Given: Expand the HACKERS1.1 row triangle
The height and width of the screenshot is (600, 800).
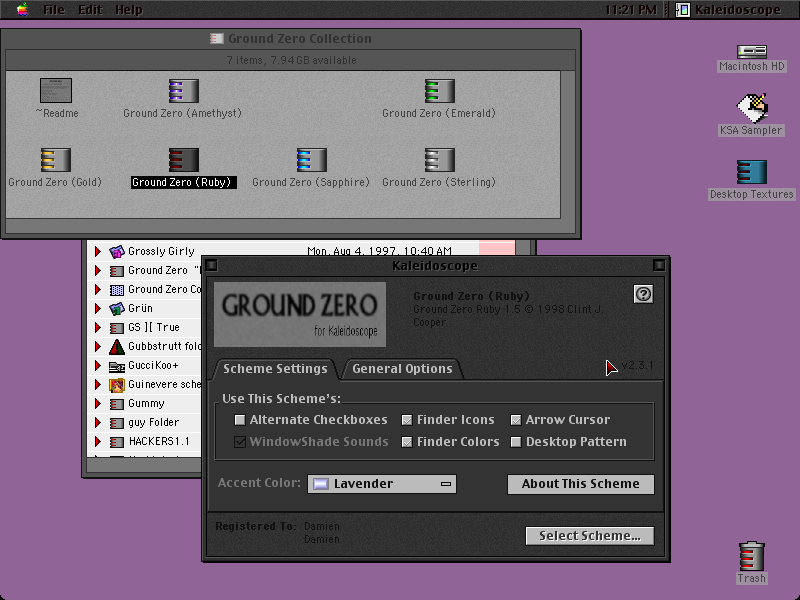Looking at the screenshot, I should click(97, 442).
